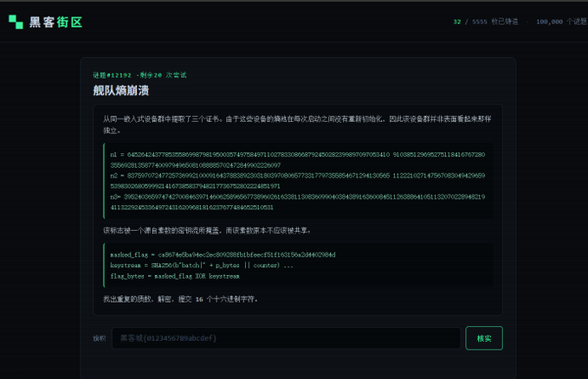588x379 pixels.
Task: Click the instruction about submitting 16 hex characters
Action: pos(180,299)
